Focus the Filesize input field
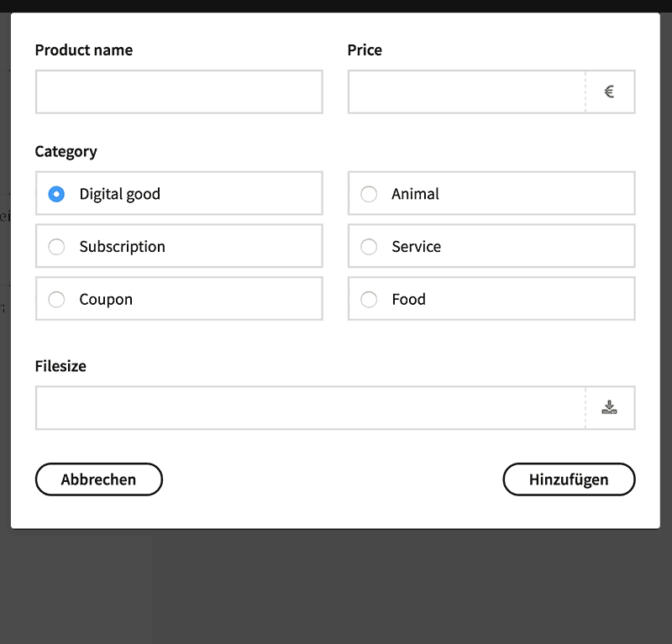 [x=310, y=408]
